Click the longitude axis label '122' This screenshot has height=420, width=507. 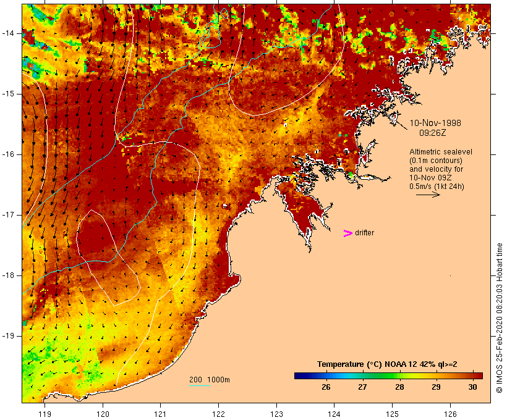tap(218, 414)
